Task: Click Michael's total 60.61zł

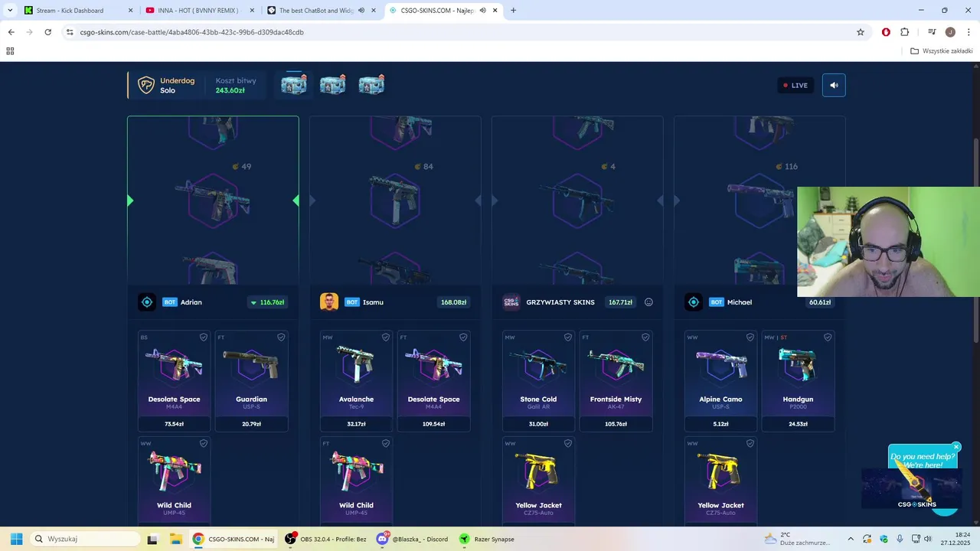Action: (x=820, y=302)
